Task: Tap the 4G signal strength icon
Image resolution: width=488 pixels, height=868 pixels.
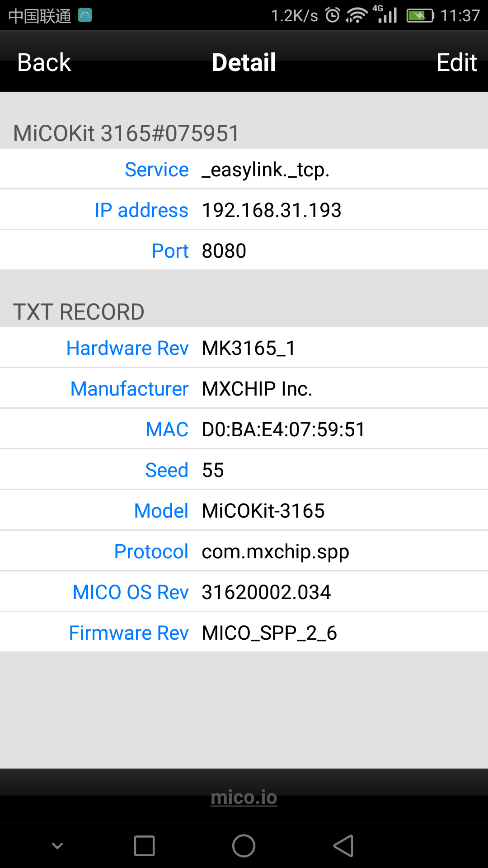Action: click(386, 14)
